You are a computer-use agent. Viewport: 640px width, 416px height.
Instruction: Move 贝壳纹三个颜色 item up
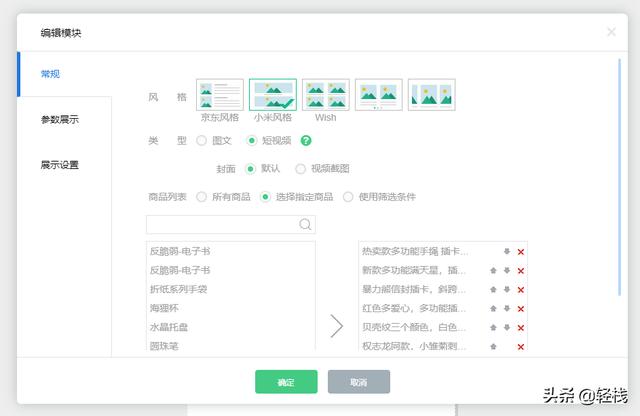[x=493, y=327]
